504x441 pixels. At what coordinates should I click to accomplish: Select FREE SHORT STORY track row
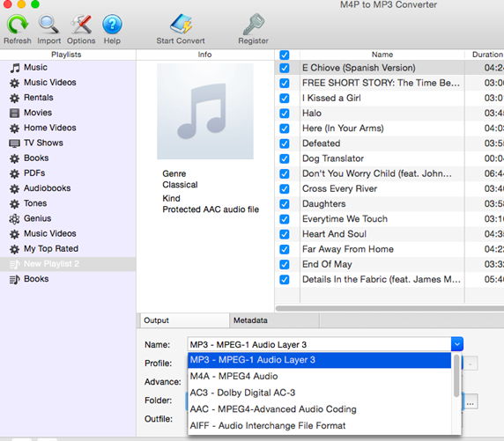click(389, 84)
